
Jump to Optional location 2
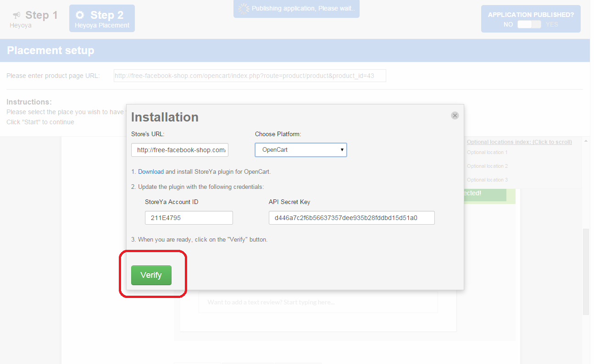point(487,166)
